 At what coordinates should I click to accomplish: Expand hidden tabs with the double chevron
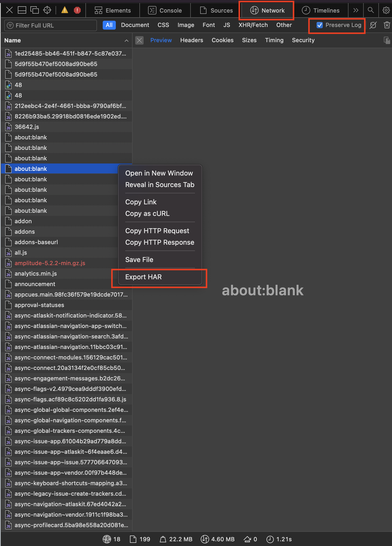[x=356, y=10]
